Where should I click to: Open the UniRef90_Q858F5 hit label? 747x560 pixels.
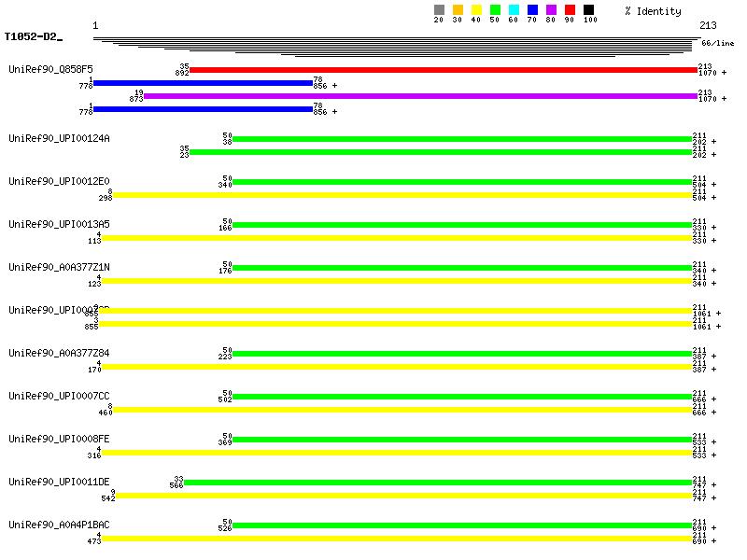[50, 70]
